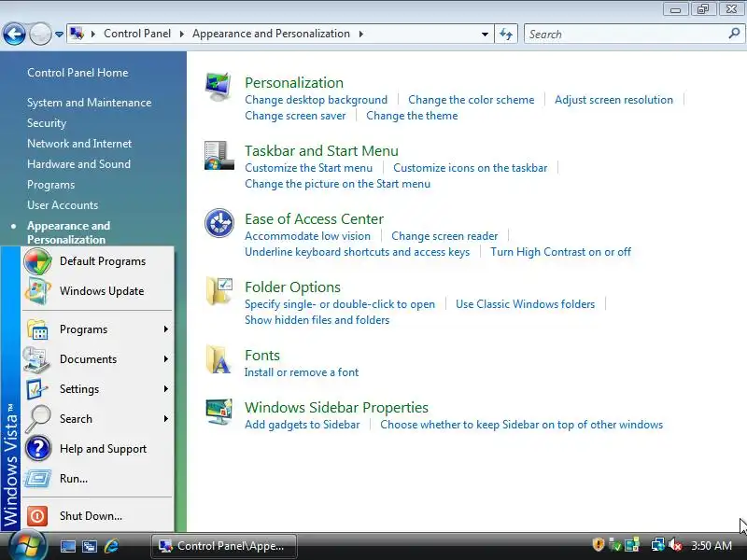
Task: Open Change desktop background link
Action: click(316, 100)
